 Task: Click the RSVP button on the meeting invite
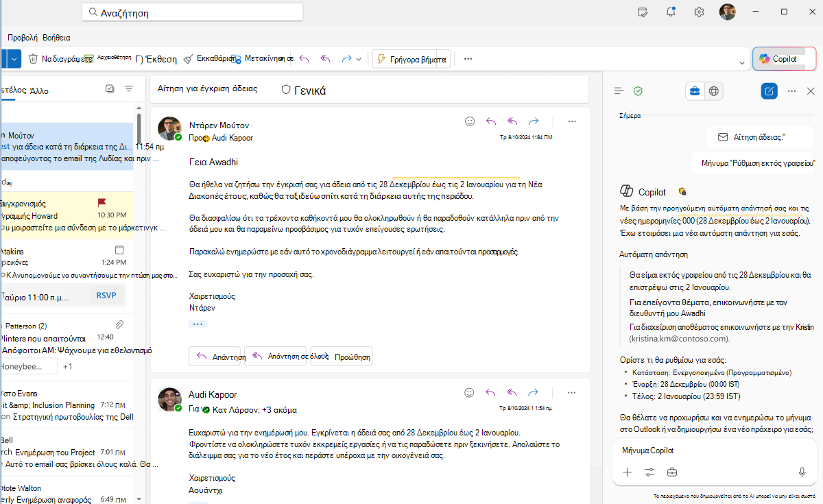(106, 296)
